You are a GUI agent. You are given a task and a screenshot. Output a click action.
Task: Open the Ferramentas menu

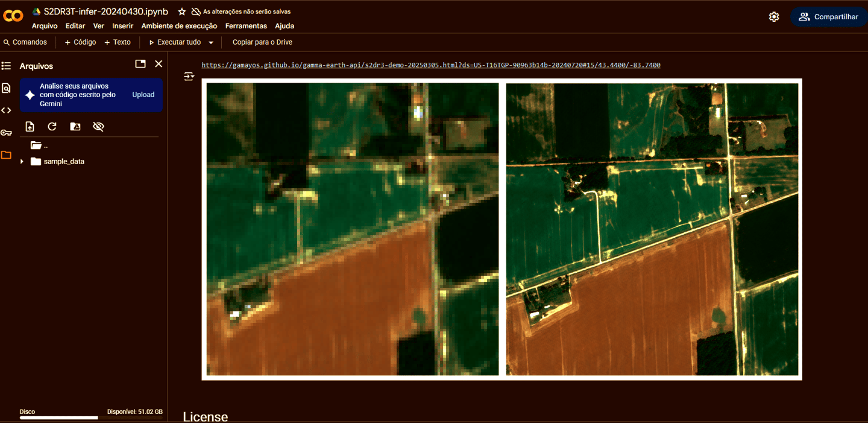[x=246, y=26]
